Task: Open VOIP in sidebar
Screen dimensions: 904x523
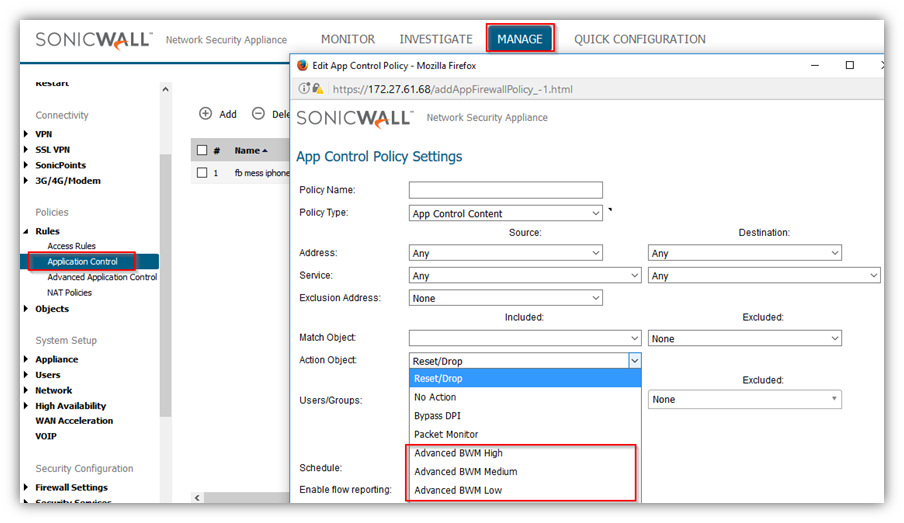Action: [x=46, y=436]
